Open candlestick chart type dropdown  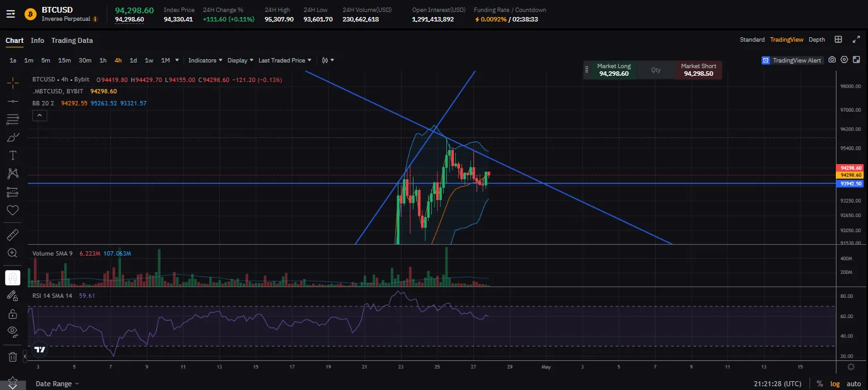click(328, 61)
